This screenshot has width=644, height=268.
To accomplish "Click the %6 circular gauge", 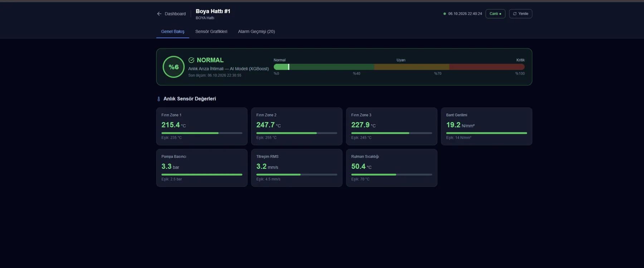I will tap(174, 67).
